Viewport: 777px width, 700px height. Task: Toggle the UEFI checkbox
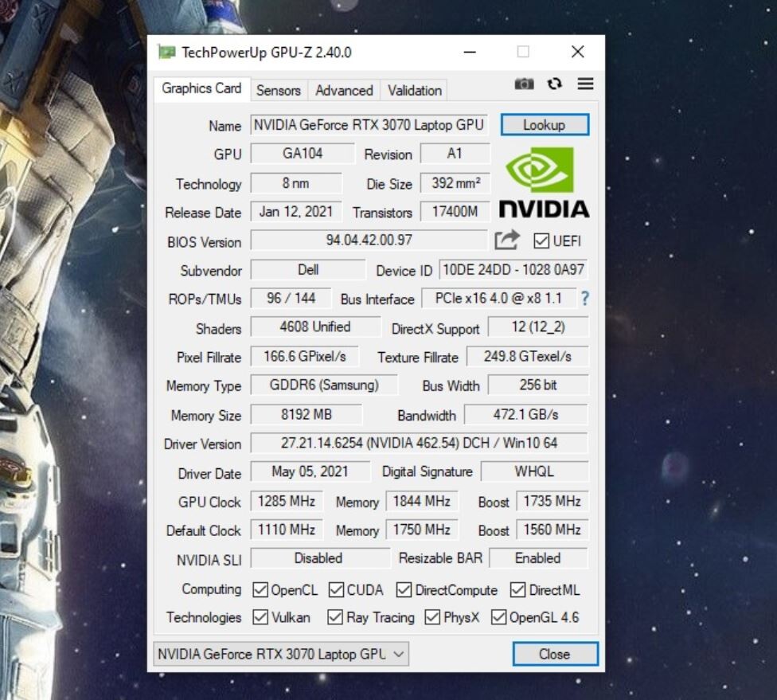point(541,241)
